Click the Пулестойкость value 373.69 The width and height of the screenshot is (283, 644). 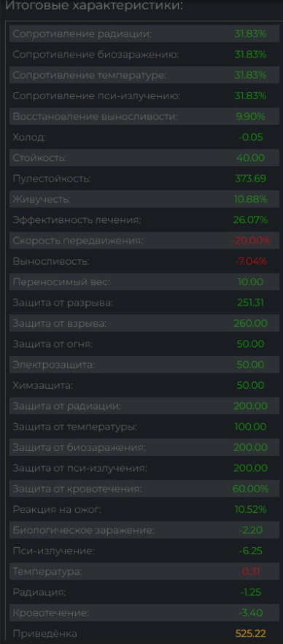point(251,179)
